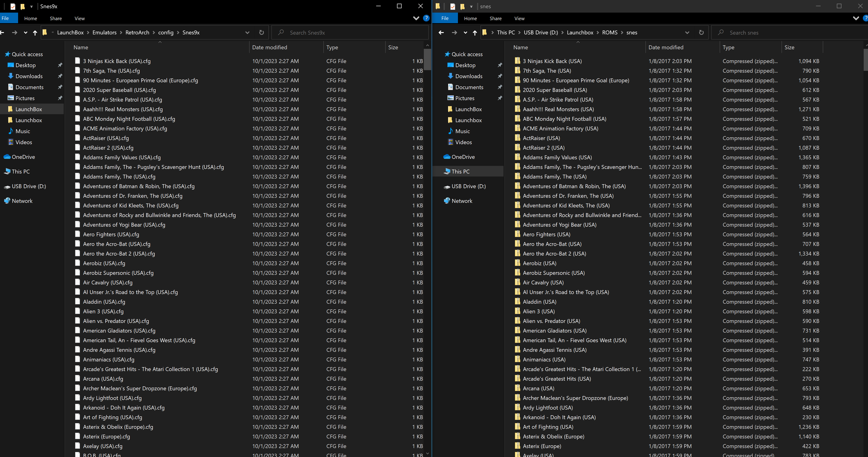The width and height of the screenshot is (868, 457).
Task: Select Quick access in snes window sidebar
Action: coord(467,54)
